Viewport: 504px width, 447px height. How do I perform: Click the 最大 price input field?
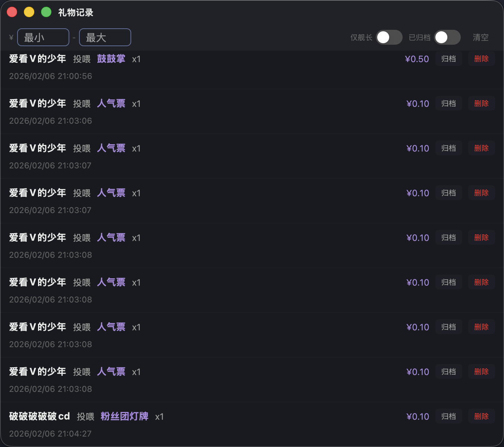click(x=105, y=37)
